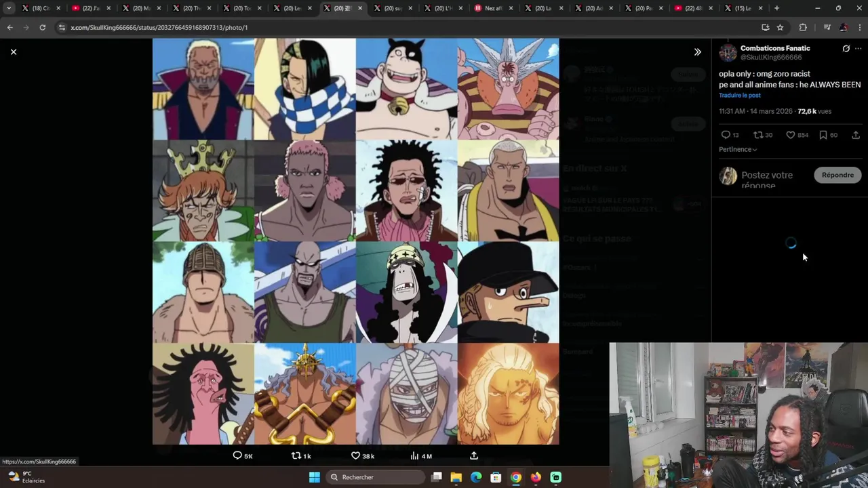Image resolution: width=868 pixels, height=488 pixels.
Task: Reload the page with the refresh icon
Action: tap(42, 27)
